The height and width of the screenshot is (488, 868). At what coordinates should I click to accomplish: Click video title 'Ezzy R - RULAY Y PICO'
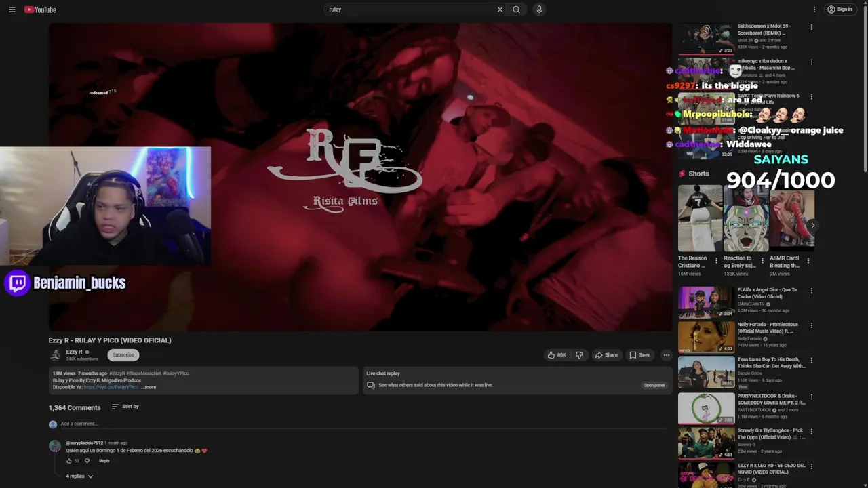pyautogui.click(x=110, y=340)
